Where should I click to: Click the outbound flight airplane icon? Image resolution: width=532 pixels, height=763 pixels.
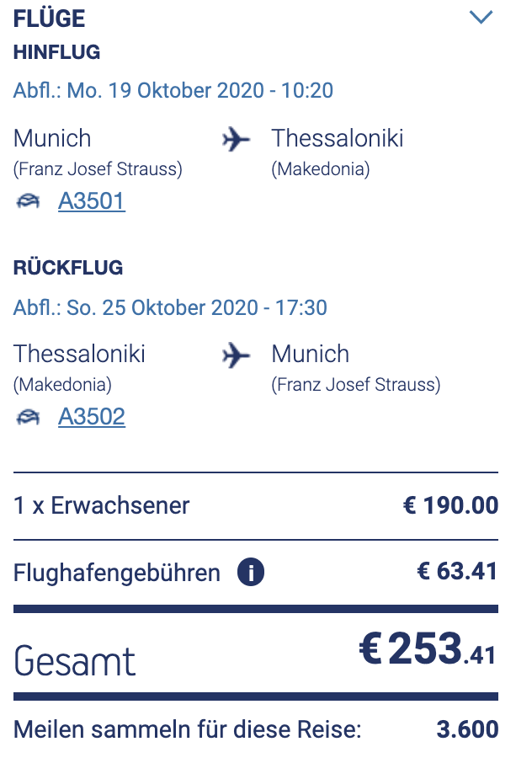tap(237, 140)
